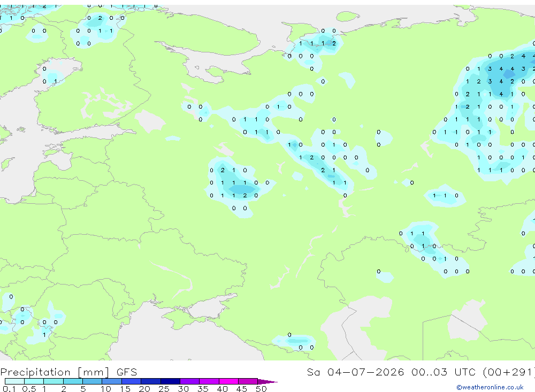Select the 0.5–1 mm legend color box
Viewport: 535px width, 392px height.
coord(34,381)
